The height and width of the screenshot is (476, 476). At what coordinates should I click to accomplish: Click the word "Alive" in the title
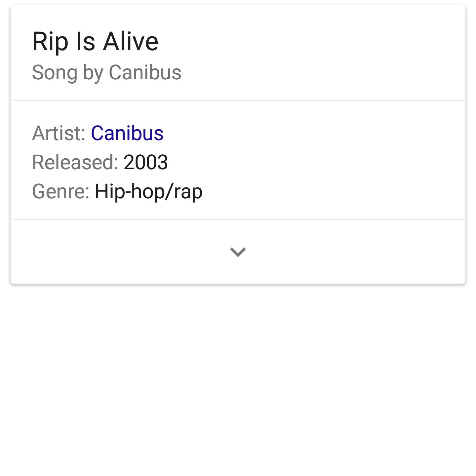coord(131,42)
